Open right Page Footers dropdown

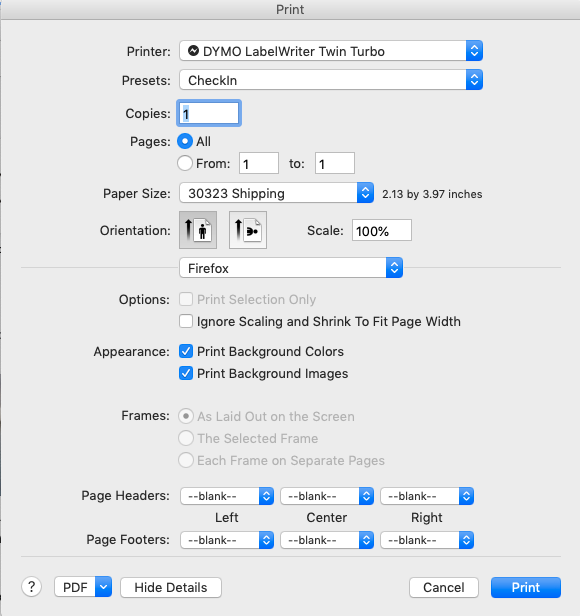point(427,540)
